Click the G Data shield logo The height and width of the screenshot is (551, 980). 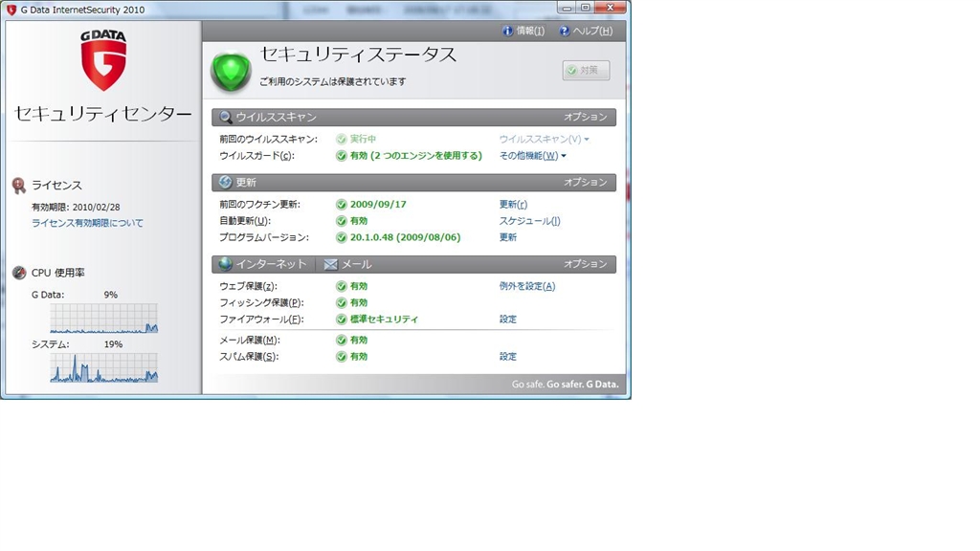tap(103, 60)
